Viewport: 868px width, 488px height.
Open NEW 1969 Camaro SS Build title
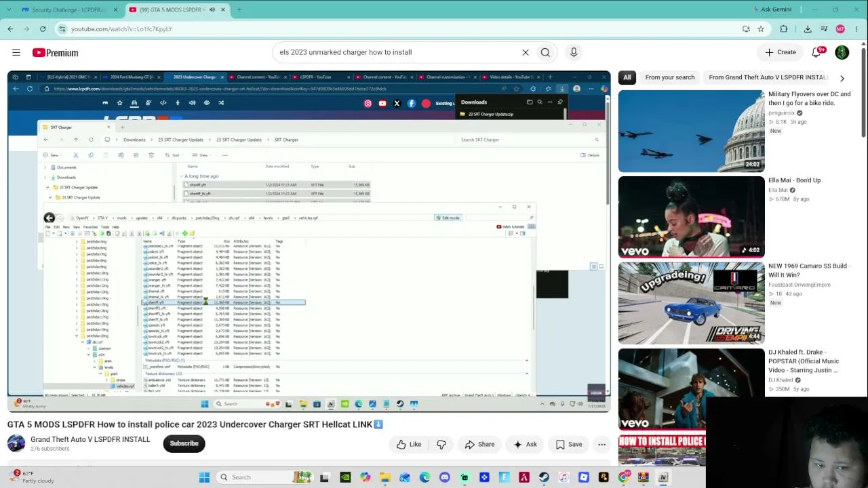point(809,270)
